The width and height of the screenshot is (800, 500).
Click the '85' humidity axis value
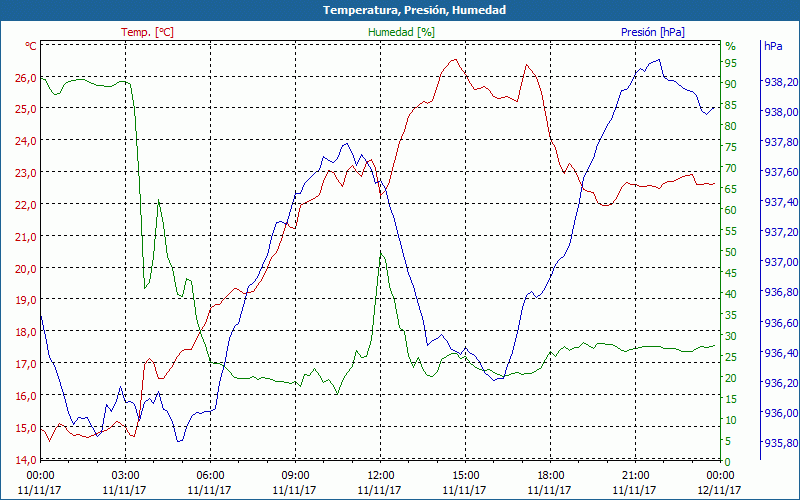[731, 105]
